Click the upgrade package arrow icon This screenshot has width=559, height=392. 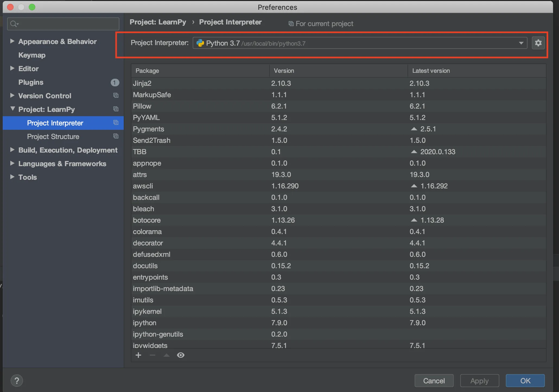point(167,355)
